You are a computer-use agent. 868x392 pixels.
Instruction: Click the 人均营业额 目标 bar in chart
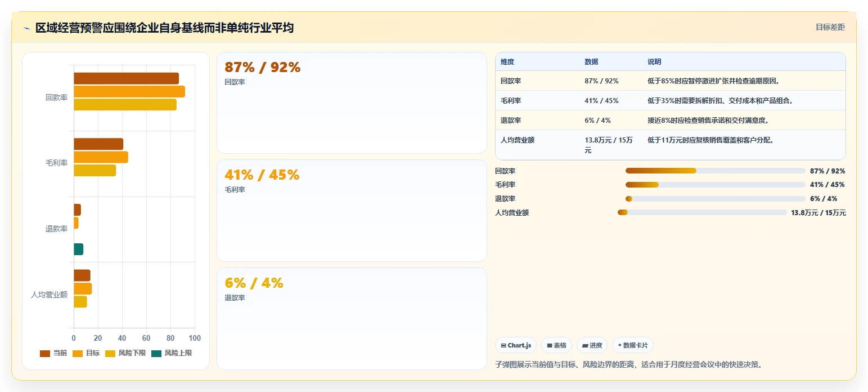click(x=83, y=288)
